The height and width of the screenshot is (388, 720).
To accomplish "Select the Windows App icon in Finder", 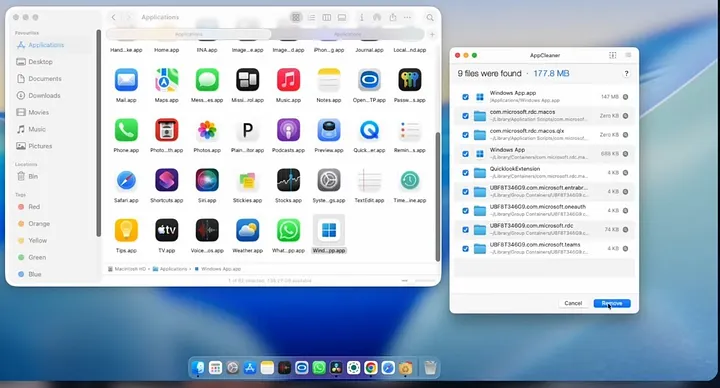I will pyautogui.click(x=329, y=230).
